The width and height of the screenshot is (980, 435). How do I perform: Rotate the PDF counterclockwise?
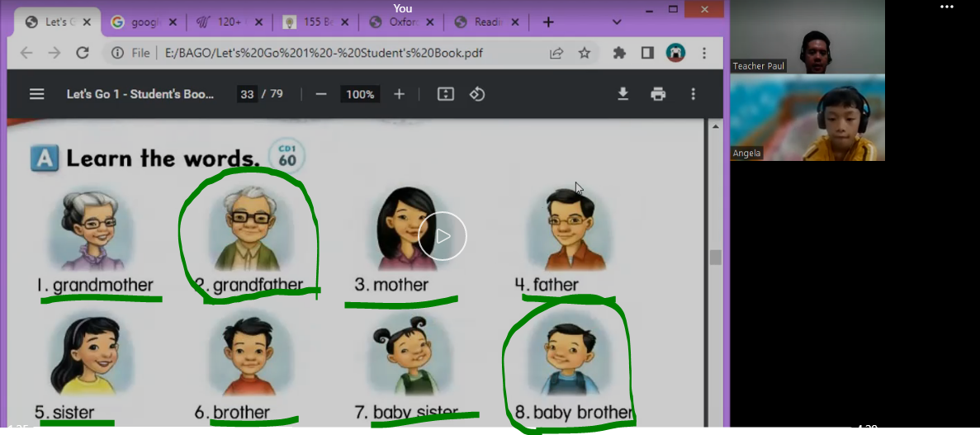tap(477, 94)
